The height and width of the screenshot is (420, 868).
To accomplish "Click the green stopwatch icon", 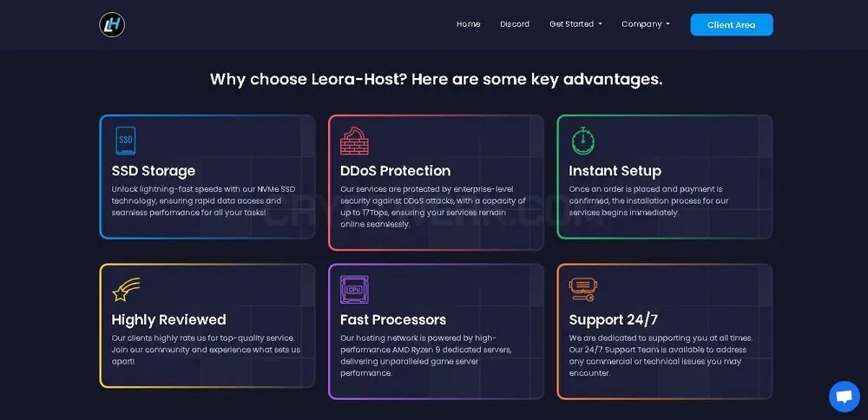I will 583,141.
